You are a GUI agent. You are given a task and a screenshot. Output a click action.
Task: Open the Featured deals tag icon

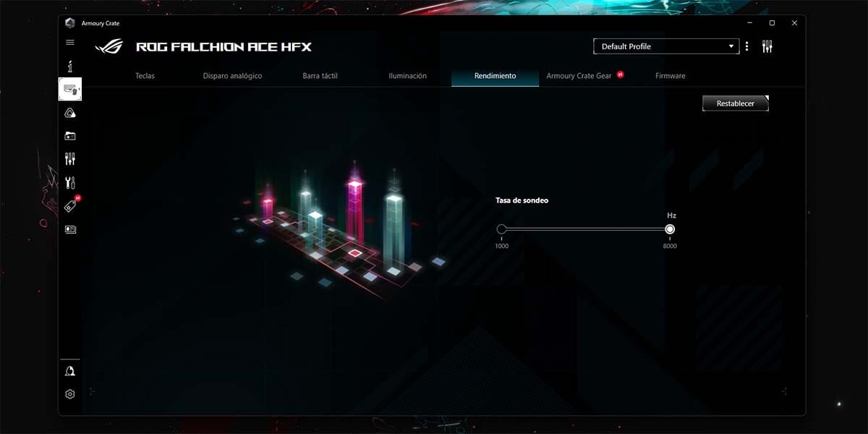70,206
